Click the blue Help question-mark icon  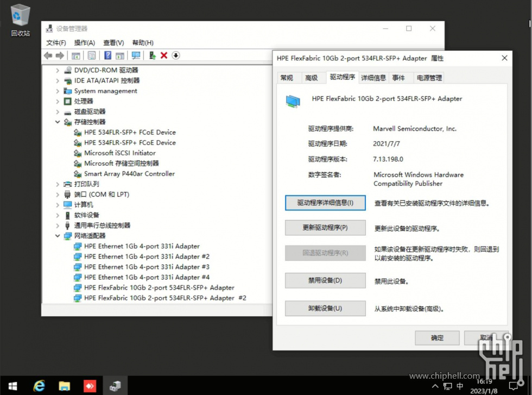click(x=107, y=55)
